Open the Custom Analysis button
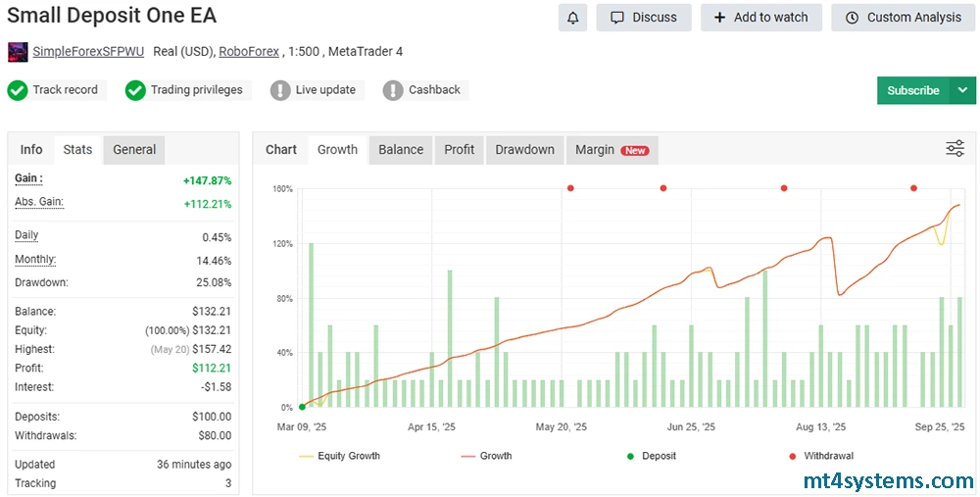The height and width of the screenshot is (497, 980). 903,18
